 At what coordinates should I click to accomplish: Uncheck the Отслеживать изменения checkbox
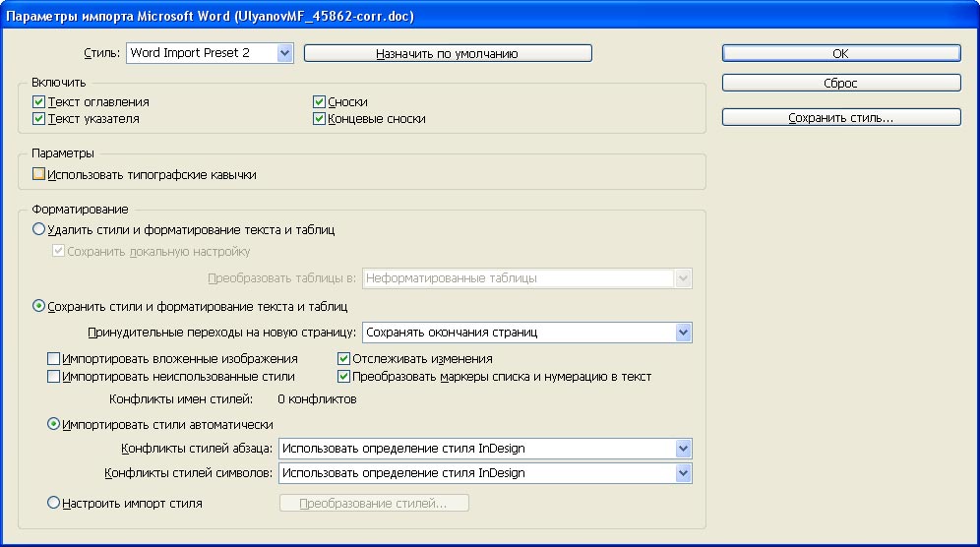point(343,359)
